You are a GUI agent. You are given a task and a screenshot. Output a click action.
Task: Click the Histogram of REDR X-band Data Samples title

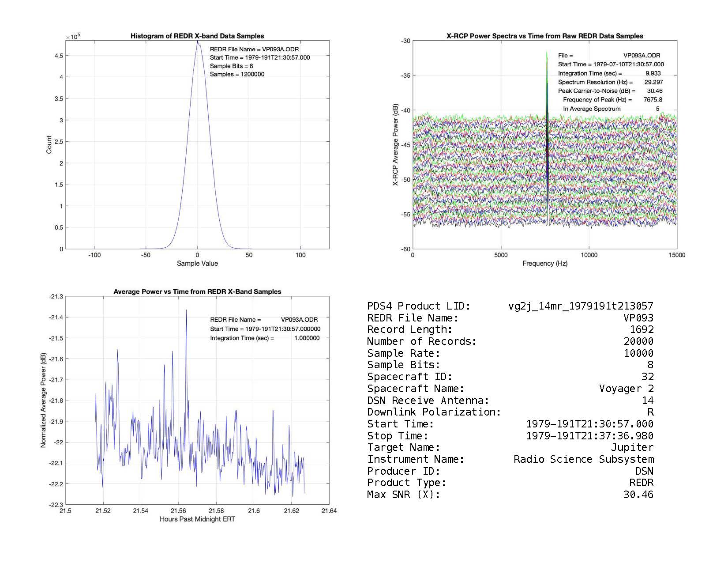coord(197,36)
